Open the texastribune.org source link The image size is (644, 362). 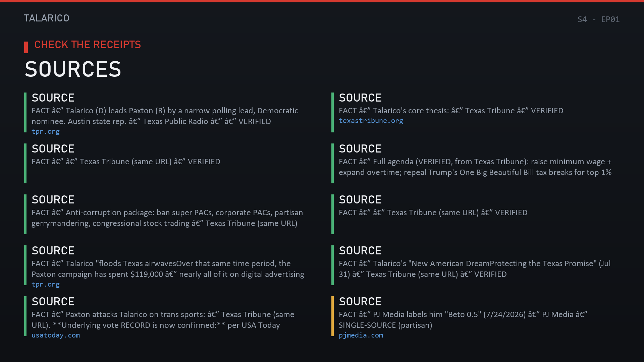coord(371,121)
